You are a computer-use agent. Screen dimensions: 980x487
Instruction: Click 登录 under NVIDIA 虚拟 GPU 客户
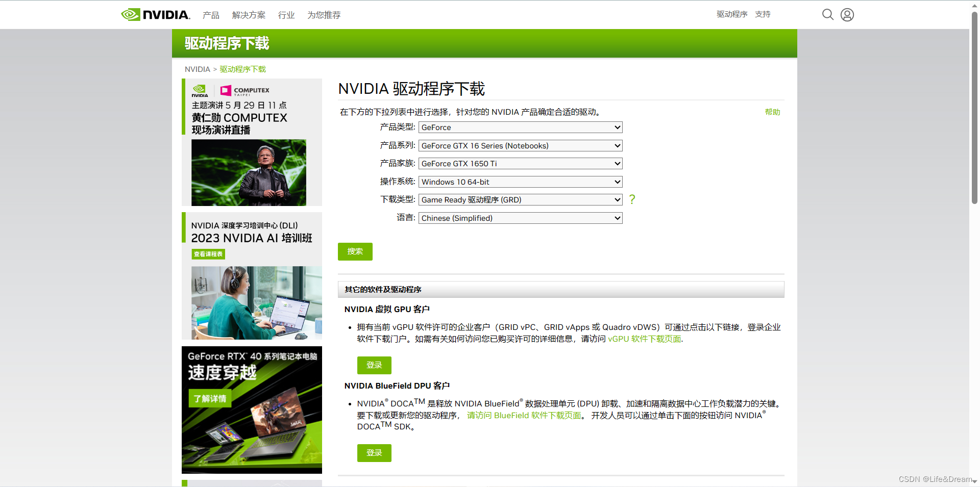374,365
